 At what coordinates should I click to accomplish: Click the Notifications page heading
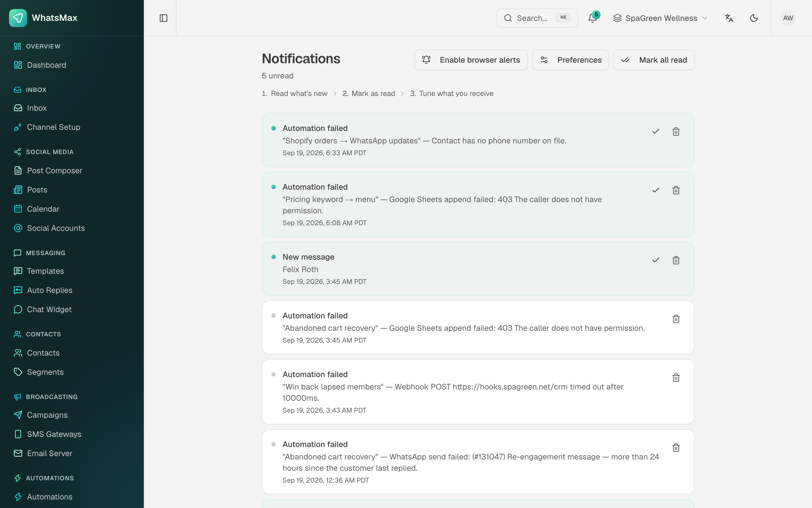coord(301,58)
